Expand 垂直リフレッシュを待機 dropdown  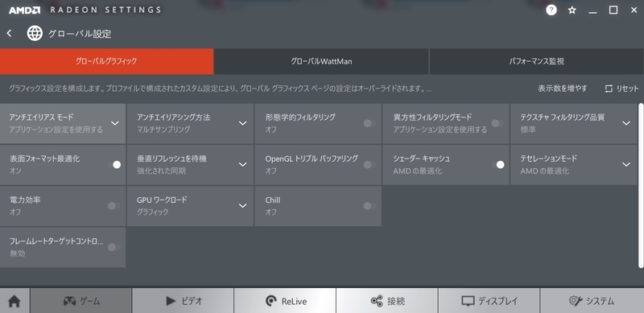243,165
